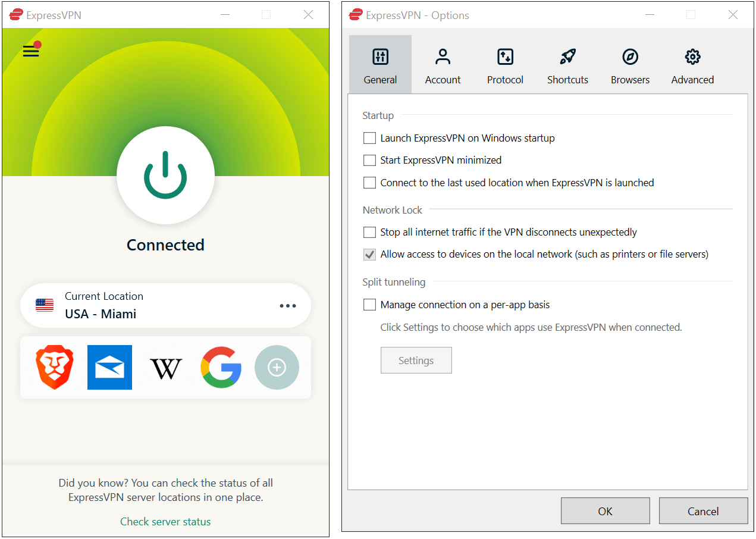
Task: Click ExpressVPN logo in Options title bar
Action: (x=356, y=15)
